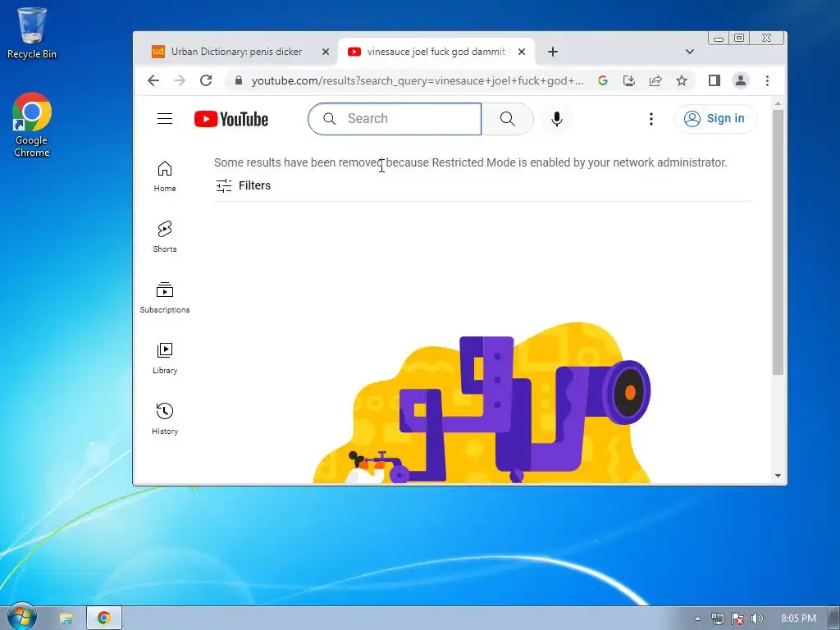Viewport: 840px width, 630px height.
Task: Bookmark this tab with star icon
Action: click(682, 80)
